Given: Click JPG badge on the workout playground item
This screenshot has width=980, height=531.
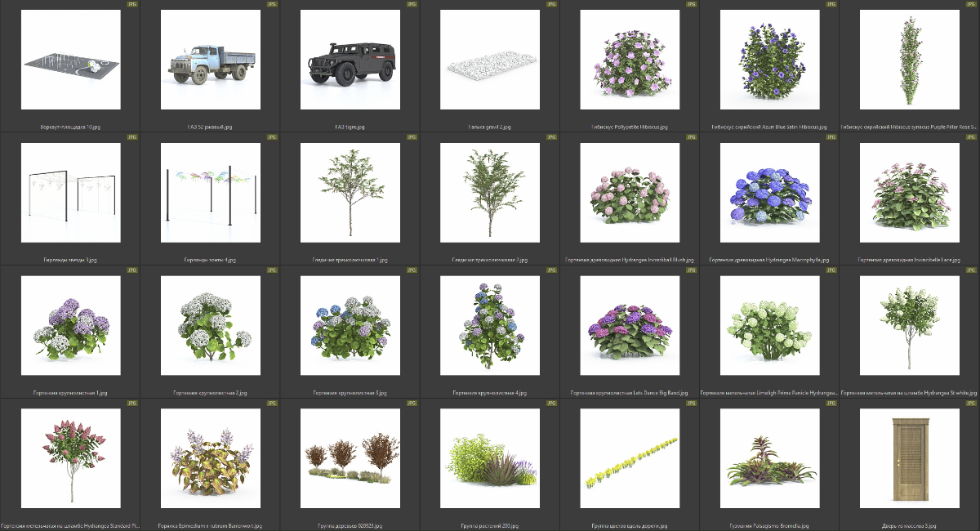Looking at the screenshot, I should point(132,4).
